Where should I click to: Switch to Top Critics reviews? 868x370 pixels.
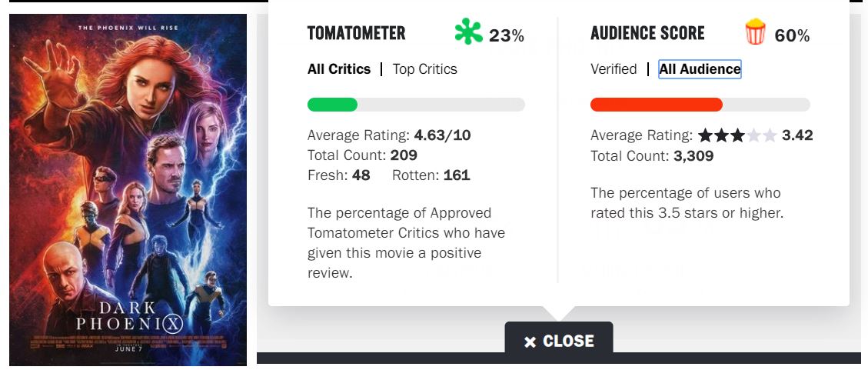(x=424, y=69)
